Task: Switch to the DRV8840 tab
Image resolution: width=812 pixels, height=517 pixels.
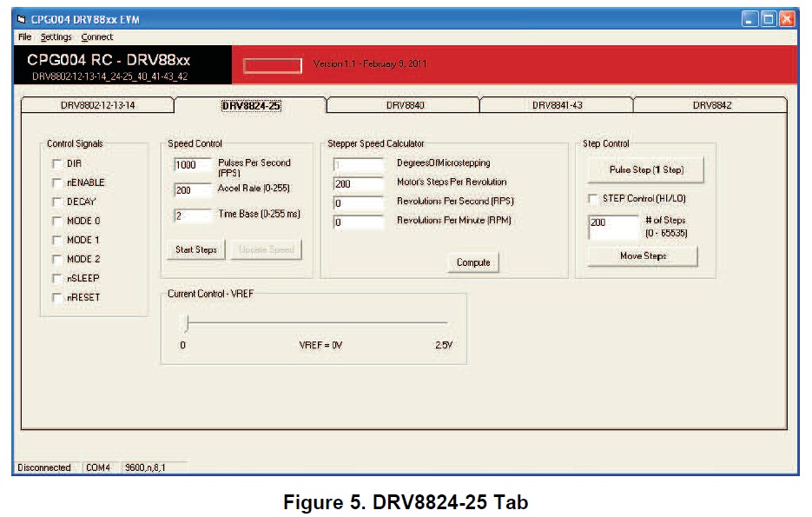Action: click(x=405, y=105)
